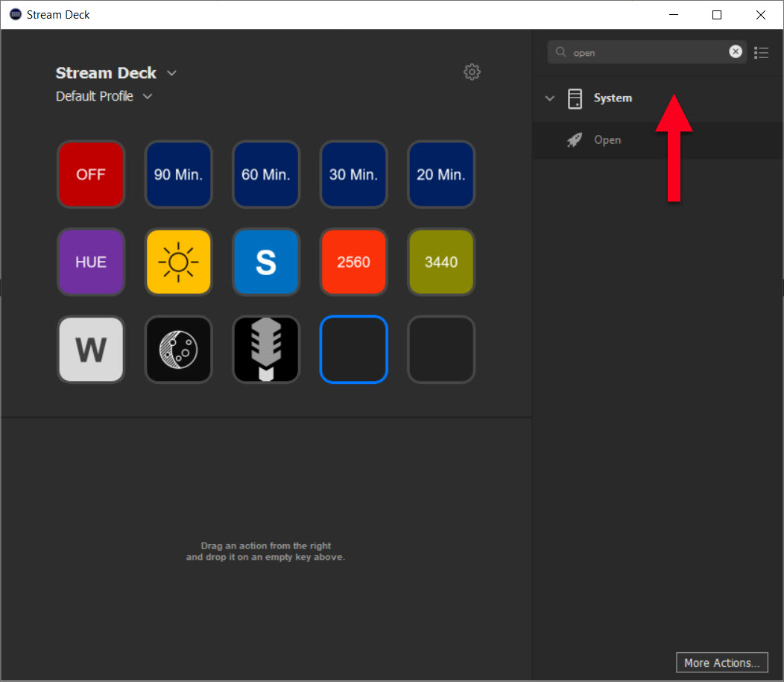Click the purple HUE key
The height and width of the screenshot is (682, 784).
tap(90, 262)
